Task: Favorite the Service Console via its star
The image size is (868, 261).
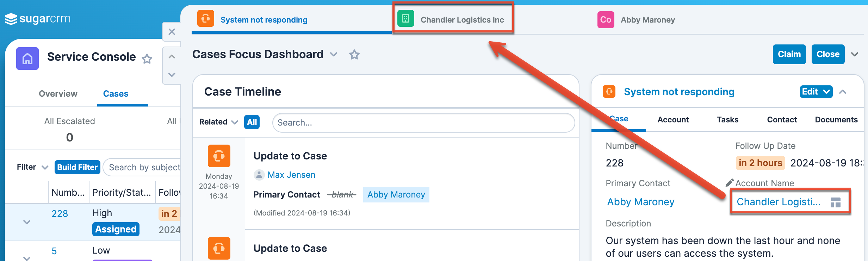Action: click(147, 58)
